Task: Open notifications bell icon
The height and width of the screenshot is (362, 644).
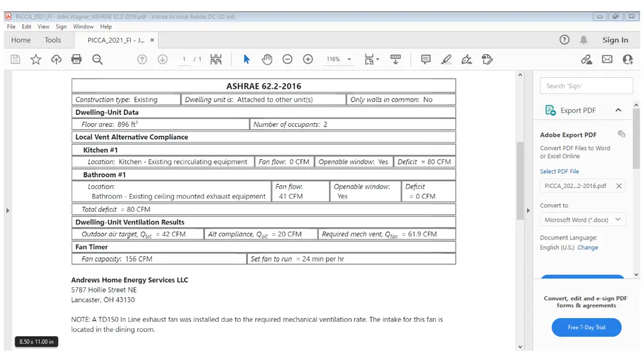Action: pyautogui.click(x=584, y=40)
